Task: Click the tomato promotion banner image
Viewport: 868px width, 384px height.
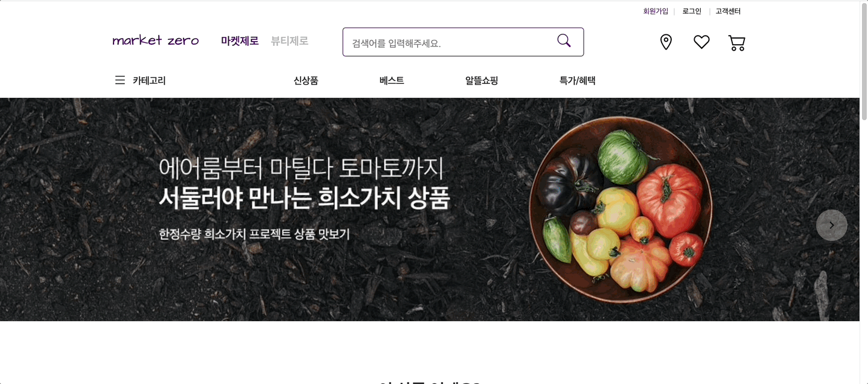Action: coord(430,210)
